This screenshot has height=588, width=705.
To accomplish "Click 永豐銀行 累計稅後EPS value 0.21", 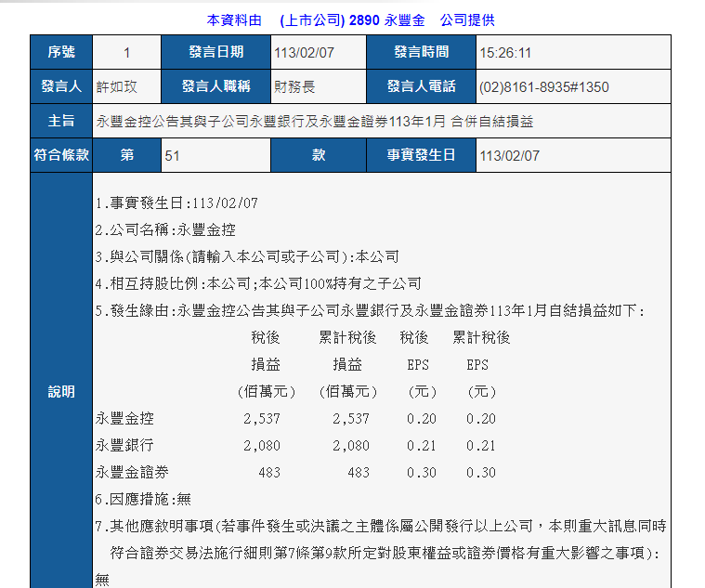I will [x=481, y=446].
